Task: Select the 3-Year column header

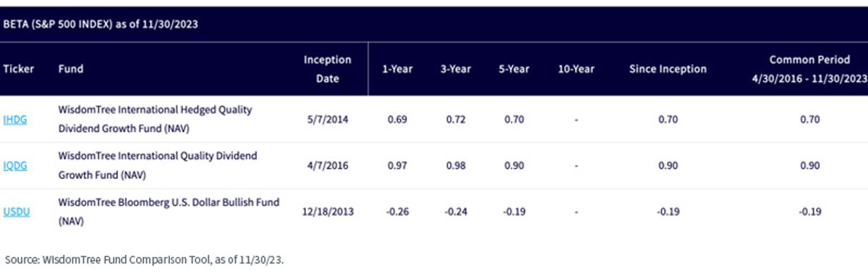Action: (456, 70)
